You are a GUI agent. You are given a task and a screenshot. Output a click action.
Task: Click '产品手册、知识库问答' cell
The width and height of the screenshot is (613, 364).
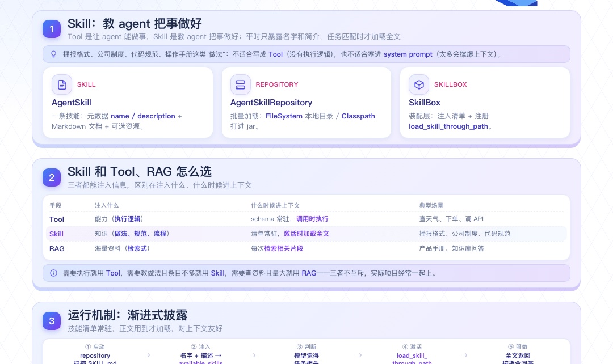452,248
